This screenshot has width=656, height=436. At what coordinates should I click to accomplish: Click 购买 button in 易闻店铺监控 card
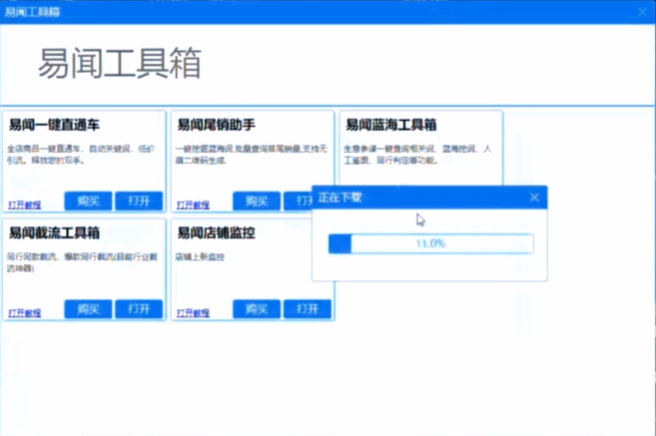[256, 309]
